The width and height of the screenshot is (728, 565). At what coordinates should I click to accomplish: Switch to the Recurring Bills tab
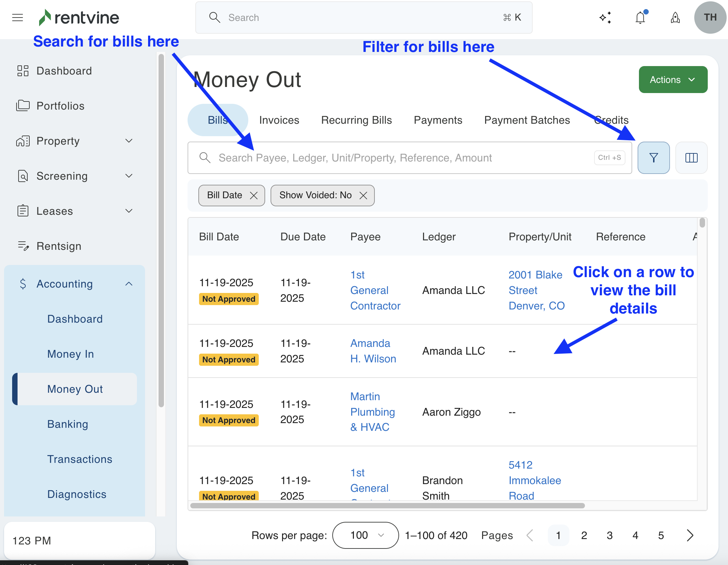(x=356, y=120)
